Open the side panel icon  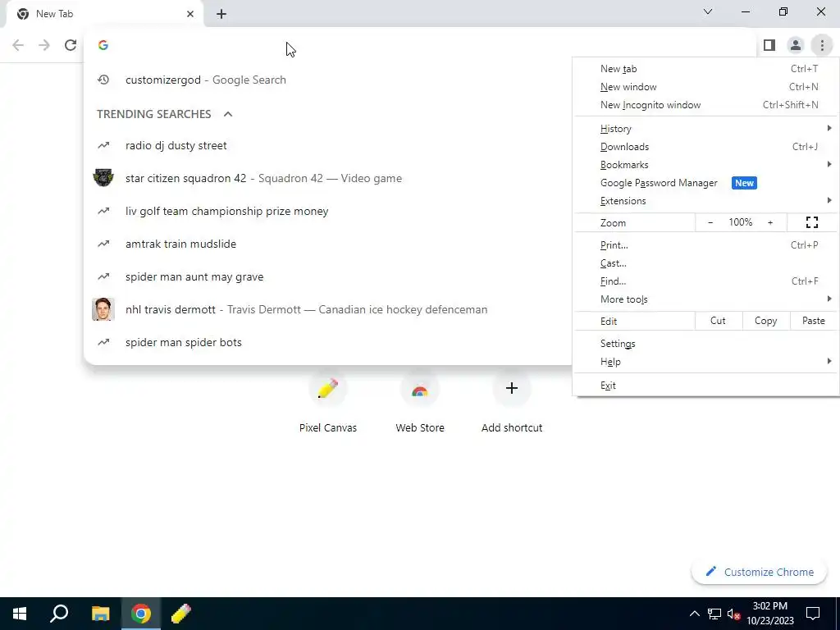pyautogui.click(x=769, y=45)
